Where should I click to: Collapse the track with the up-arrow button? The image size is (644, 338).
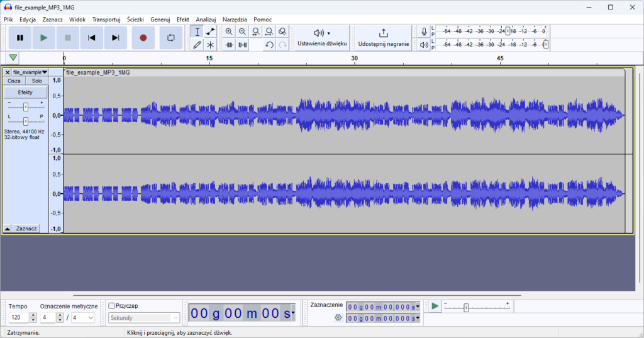tap(8, 228)
